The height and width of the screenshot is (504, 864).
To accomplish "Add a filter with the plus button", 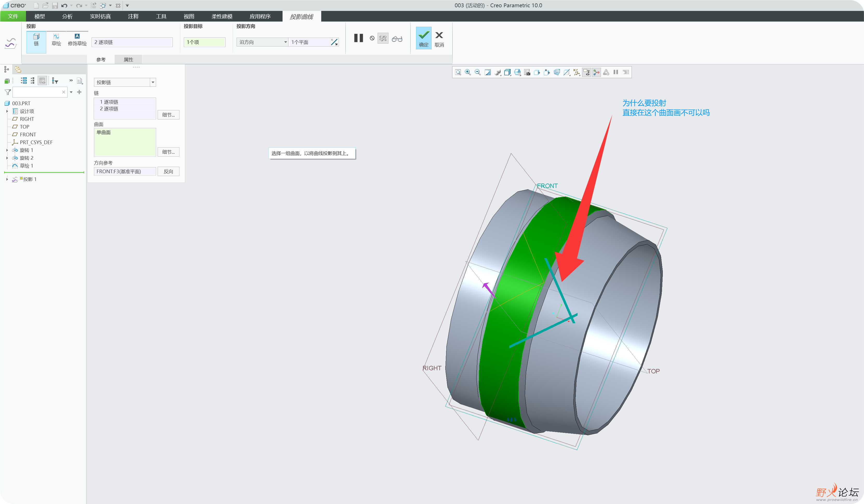I will [x=79, y=92].
